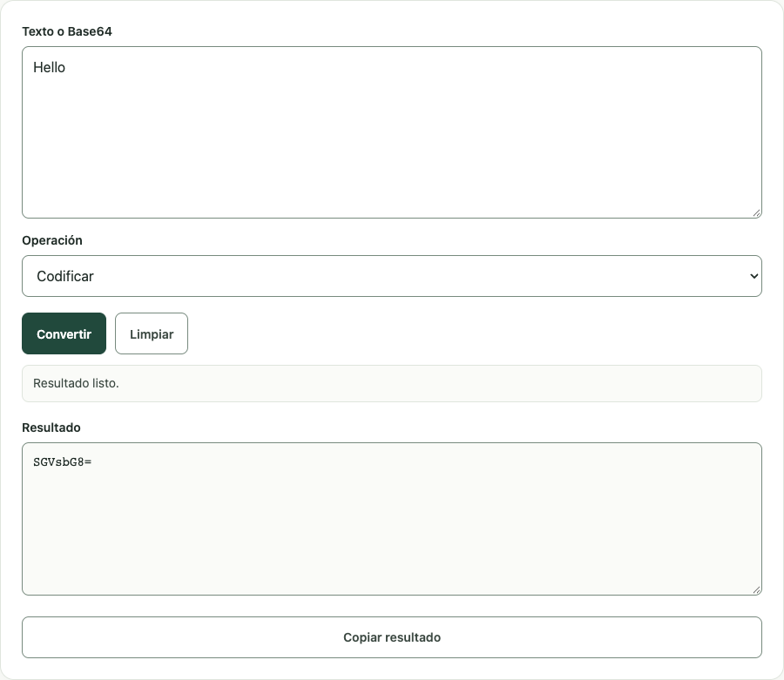784x680 pixels.
Task: Grab the resize handle of the Resultado textarea
Action: (757, 590)
